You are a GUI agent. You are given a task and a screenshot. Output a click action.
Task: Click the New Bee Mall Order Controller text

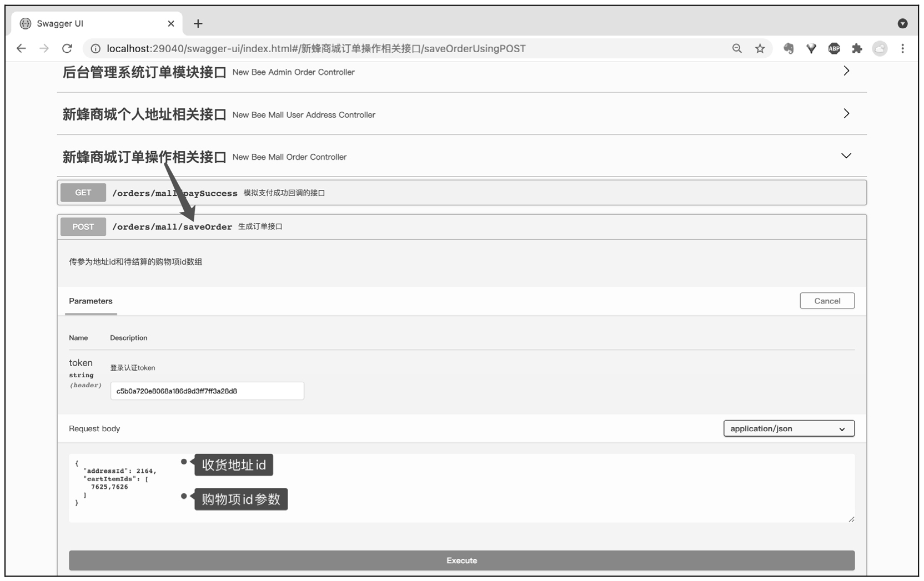(289, 157)
